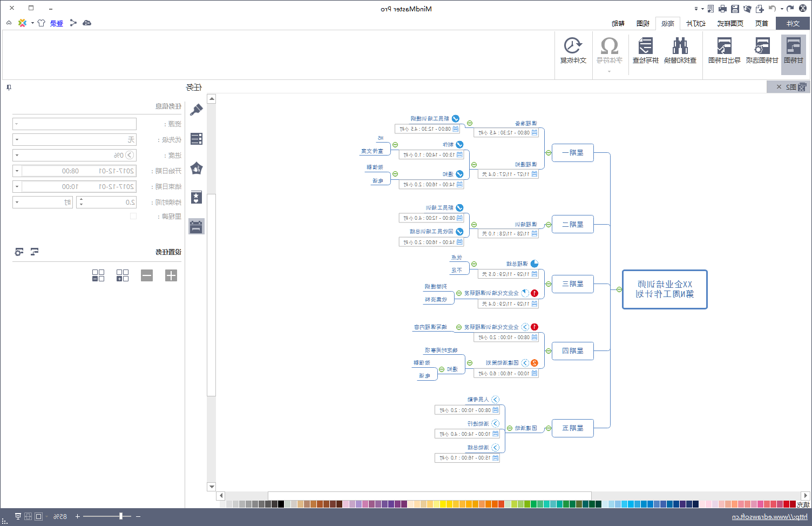The width and height of the screenshot is (812, 526).
Task: Open the clipart star-heart side panel
Action: 197,197
